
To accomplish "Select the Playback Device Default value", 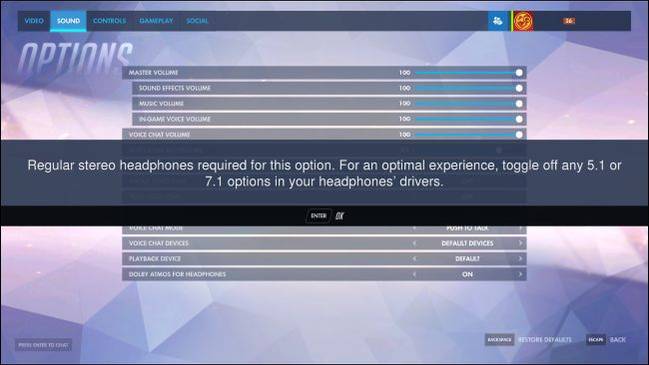I will tap(467, 259).
